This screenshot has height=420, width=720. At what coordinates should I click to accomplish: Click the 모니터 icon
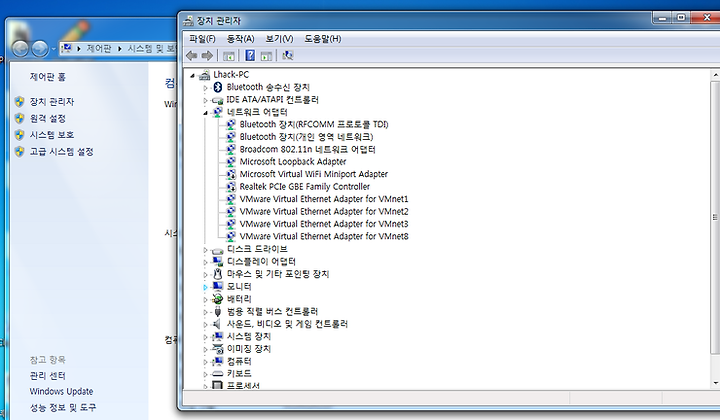tap(218, 286)
